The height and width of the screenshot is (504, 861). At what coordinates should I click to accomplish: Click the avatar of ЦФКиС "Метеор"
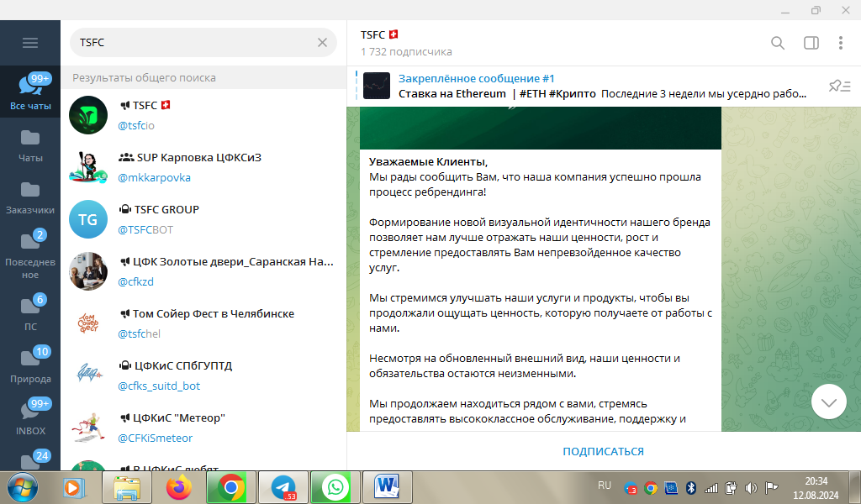(87, 428)
